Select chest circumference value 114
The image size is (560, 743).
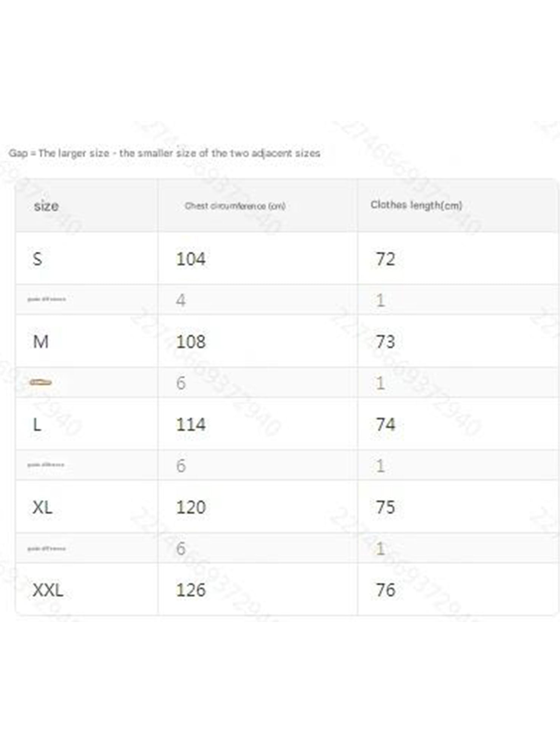click(x=191, y=424)
